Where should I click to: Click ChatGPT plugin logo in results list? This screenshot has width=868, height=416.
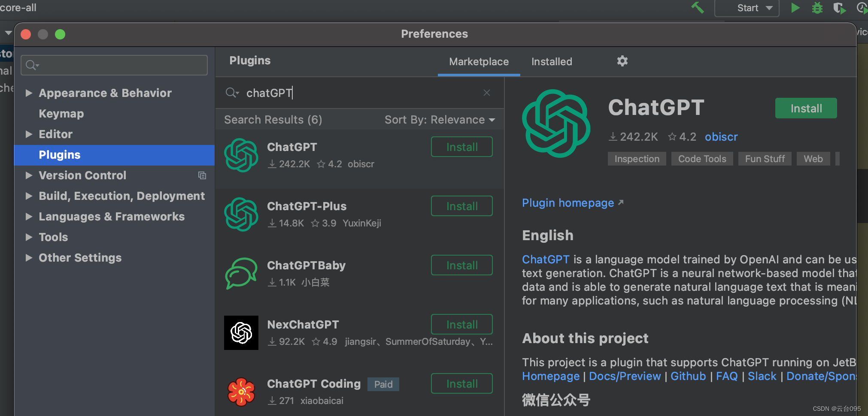pyautogui.click(x=241, y=155)
